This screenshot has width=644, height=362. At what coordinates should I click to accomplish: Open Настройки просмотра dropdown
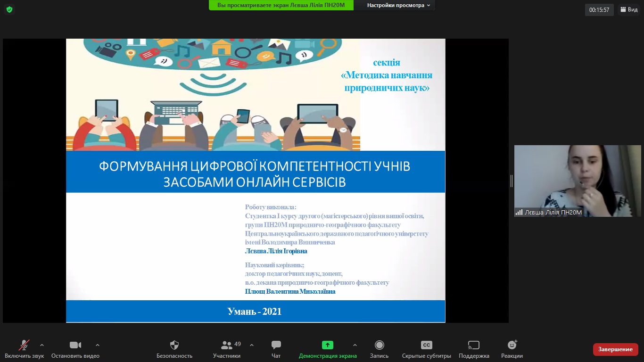coord(399,5)
